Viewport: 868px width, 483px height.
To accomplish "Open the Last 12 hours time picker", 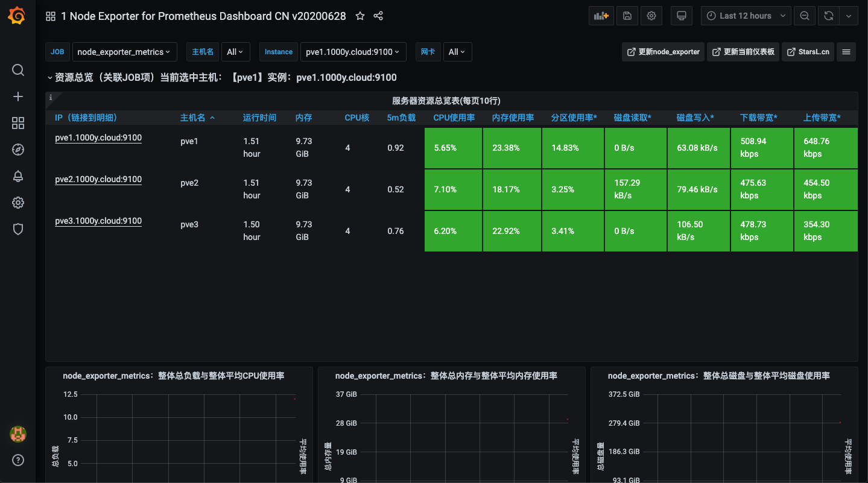I will point(746,16).
